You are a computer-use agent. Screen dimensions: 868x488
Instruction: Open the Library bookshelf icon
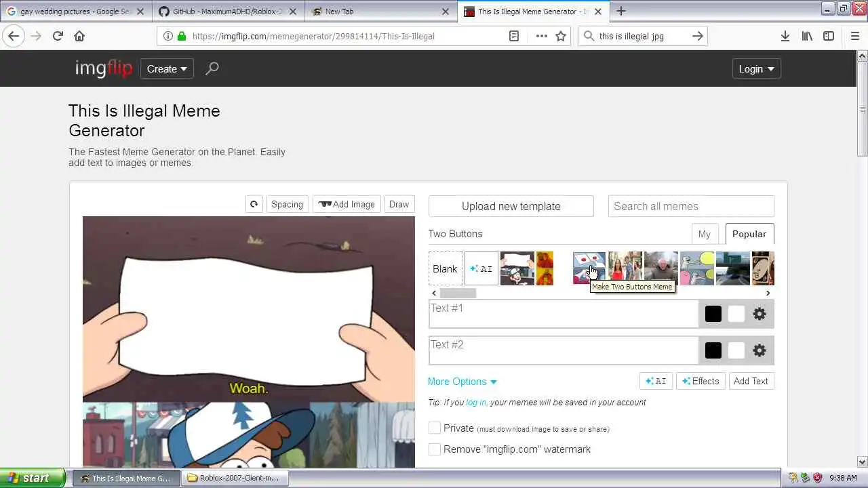click(807, 36)
